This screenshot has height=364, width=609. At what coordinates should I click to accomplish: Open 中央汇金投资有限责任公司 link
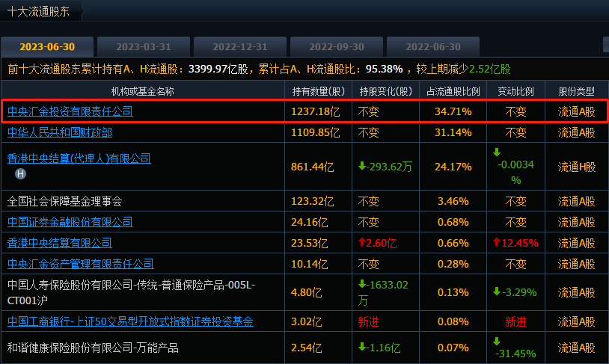click(70, 111)
